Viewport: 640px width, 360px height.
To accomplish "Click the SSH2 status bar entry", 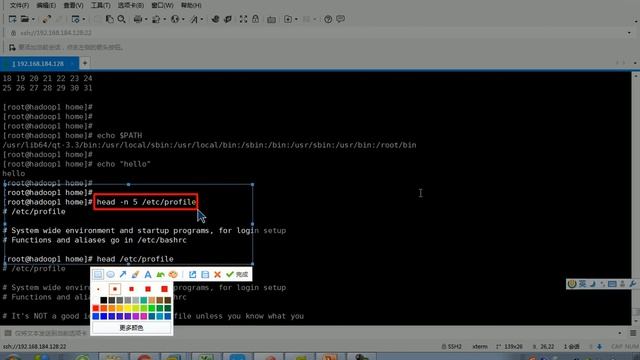I will (451, 347).
